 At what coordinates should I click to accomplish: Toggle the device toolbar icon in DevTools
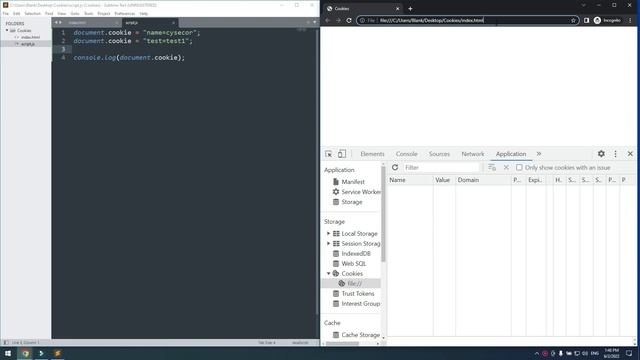point(342,154)
